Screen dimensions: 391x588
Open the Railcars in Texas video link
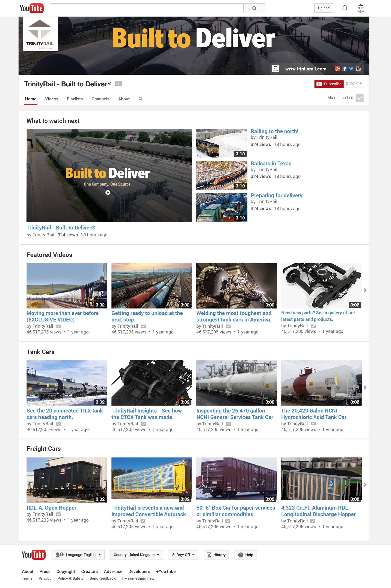(271, 163)
